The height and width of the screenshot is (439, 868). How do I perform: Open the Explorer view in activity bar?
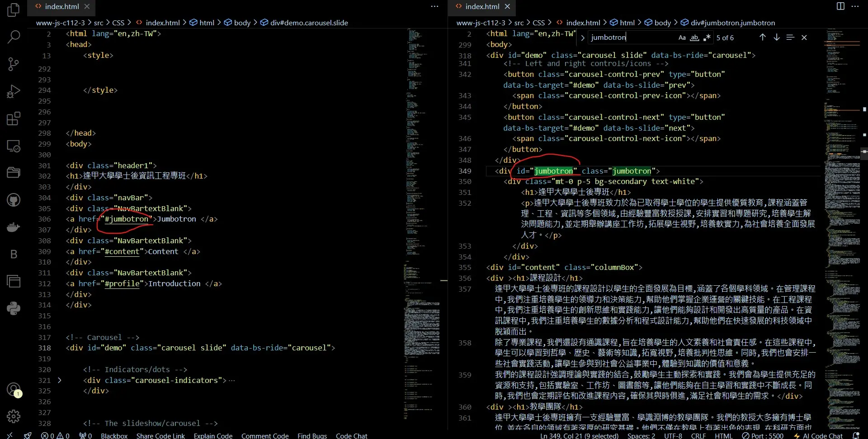[x=14, y=10]
